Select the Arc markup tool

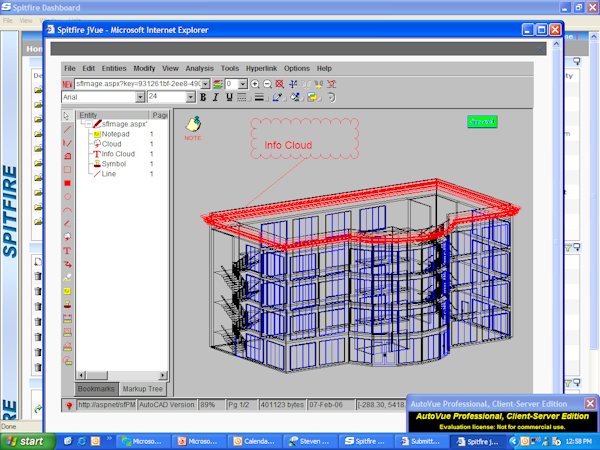(67, 210)
